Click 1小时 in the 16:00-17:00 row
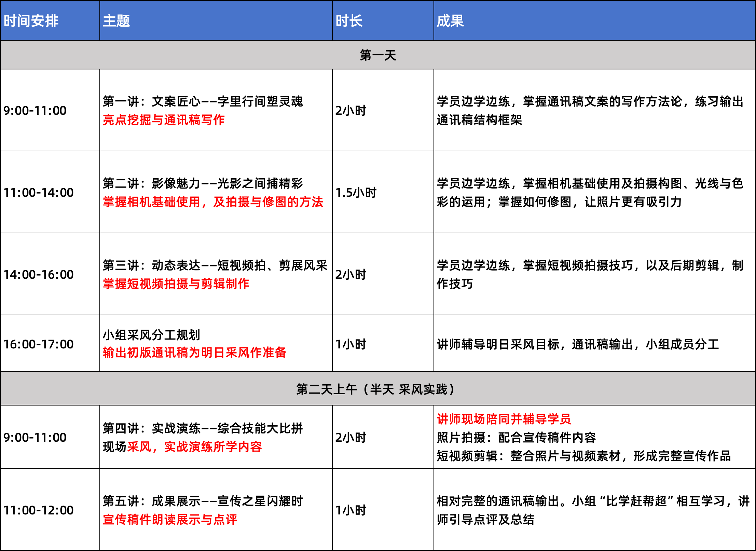The height and width of the screenshot is (551, 756). 351,344
